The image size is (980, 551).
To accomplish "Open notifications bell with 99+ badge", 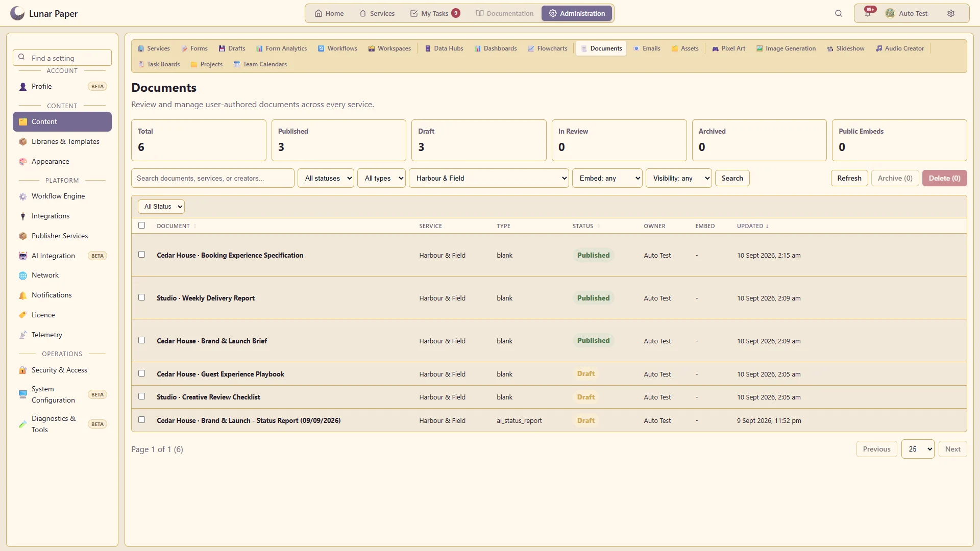I will [868, 13].
